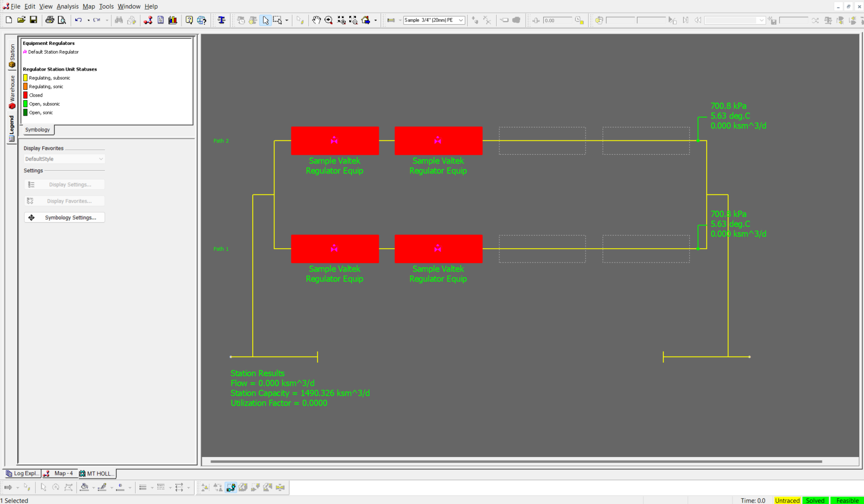Screen dimensions: 864x504
Task: Select the Symbology tab
Action: click(38, 129)
